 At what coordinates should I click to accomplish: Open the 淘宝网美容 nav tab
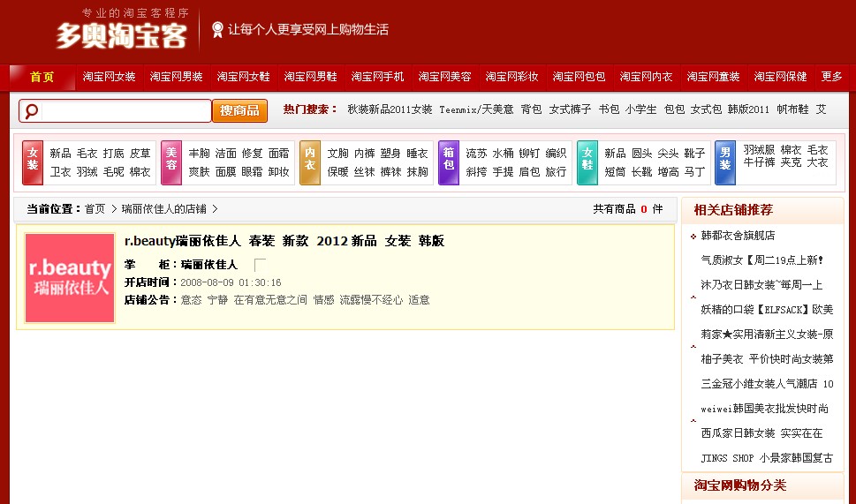tap(445, 77)
